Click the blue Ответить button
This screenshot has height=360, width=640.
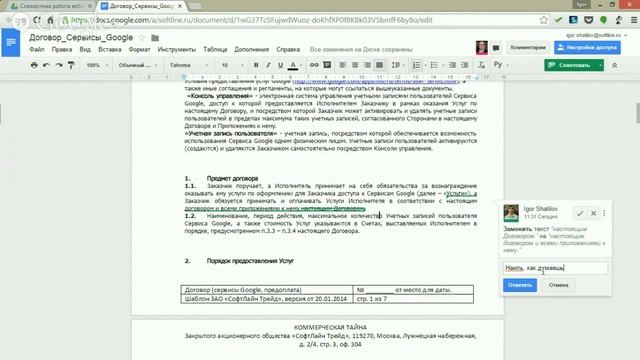[520, 285]
